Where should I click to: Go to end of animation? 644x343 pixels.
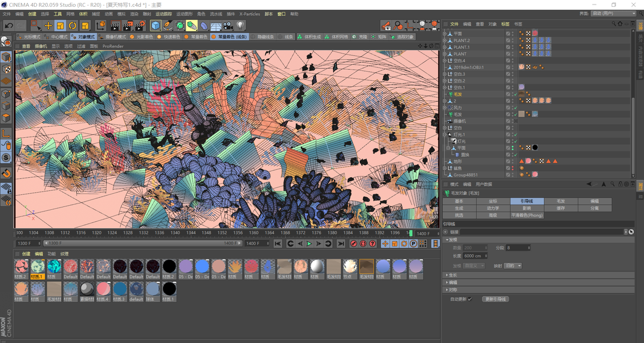(340, 244)
